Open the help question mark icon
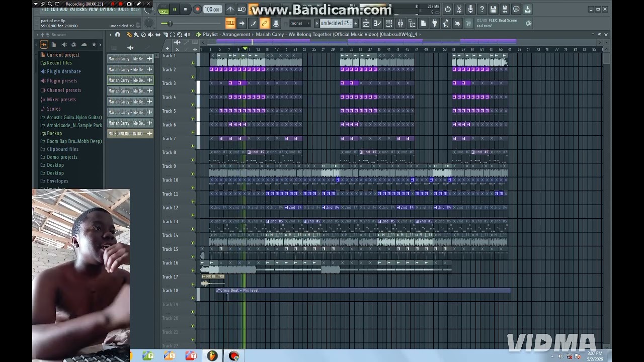 coord(482,9)
